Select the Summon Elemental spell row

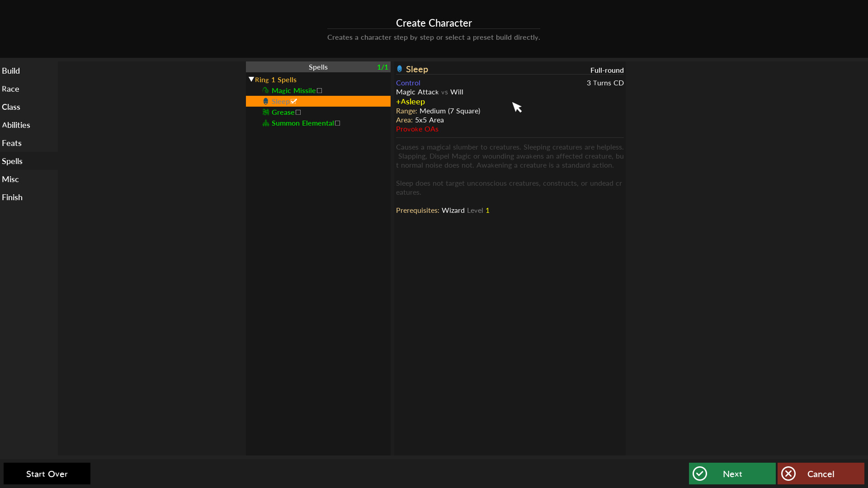tap(302, 123)
